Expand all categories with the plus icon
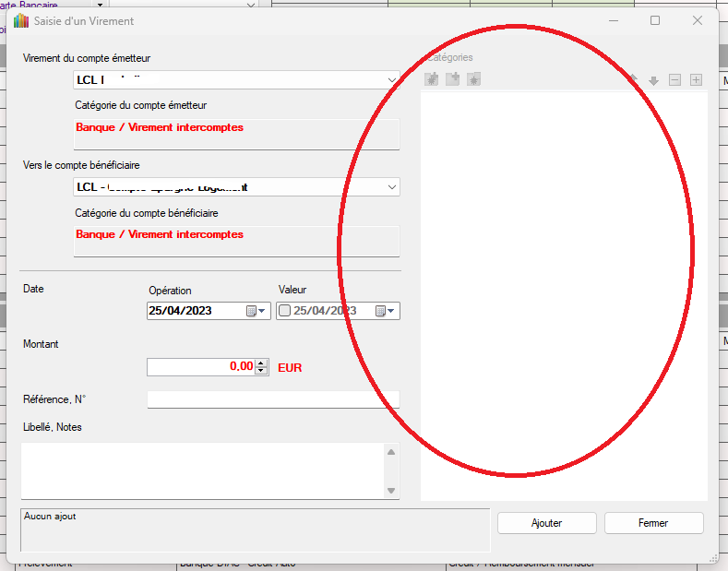Screen dimensions: 728x571 click(x=696, y=80)
